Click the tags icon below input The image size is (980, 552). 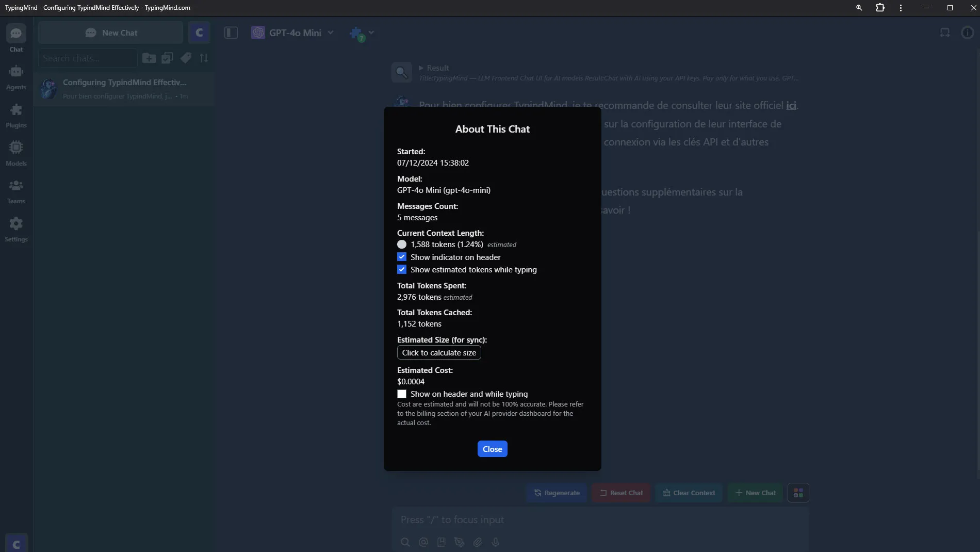pyautogui.click(x=460, y=542)
